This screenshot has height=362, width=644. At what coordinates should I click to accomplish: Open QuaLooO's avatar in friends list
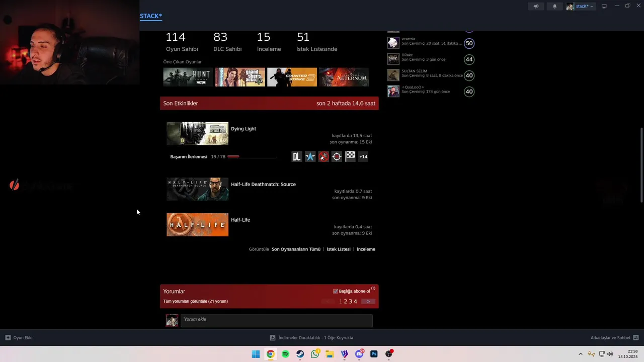click(x=393, y=92)
